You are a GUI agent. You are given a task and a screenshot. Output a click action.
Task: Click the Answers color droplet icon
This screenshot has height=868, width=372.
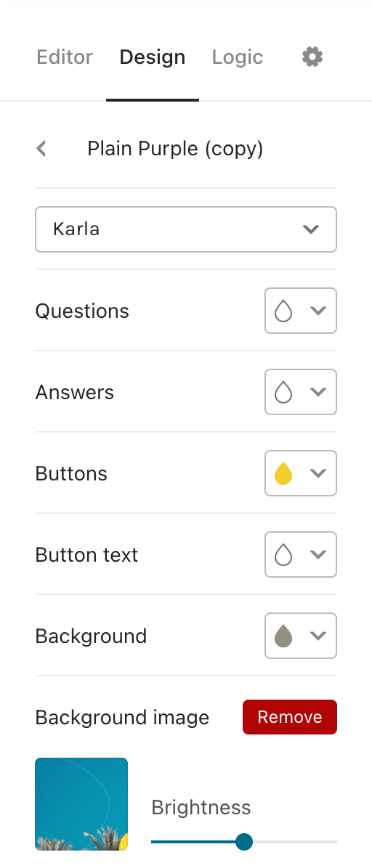[283, 392]
